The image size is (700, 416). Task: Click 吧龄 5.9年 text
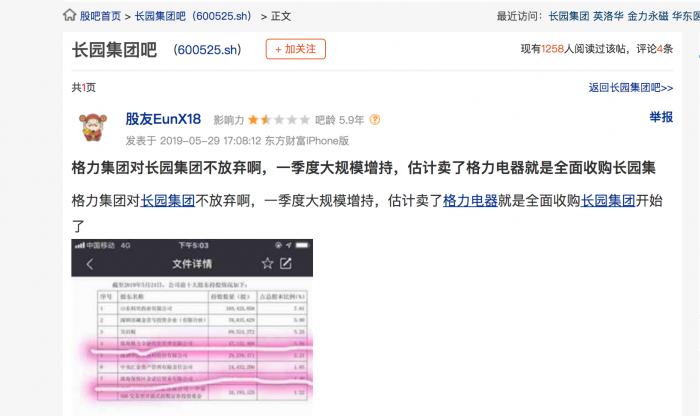point(339,120)
